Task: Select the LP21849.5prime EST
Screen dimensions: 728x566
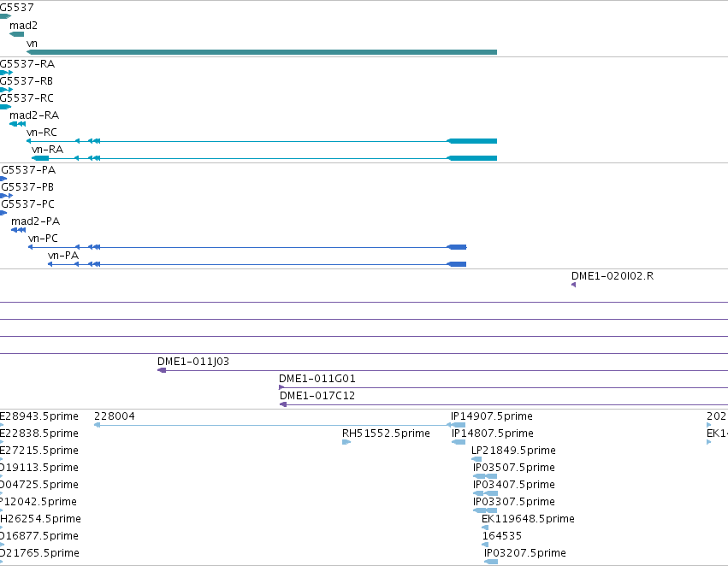Action: click(x=476, y=459)
